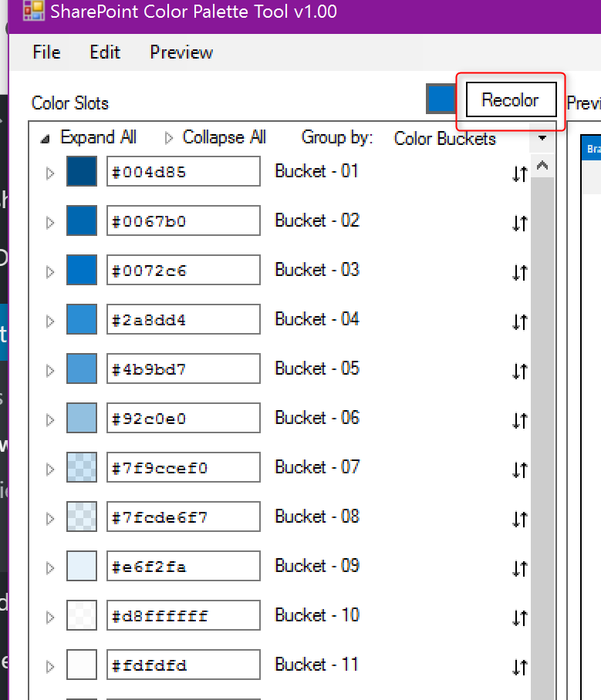Click the hex field containing #2a8dd4

(183, 319)
